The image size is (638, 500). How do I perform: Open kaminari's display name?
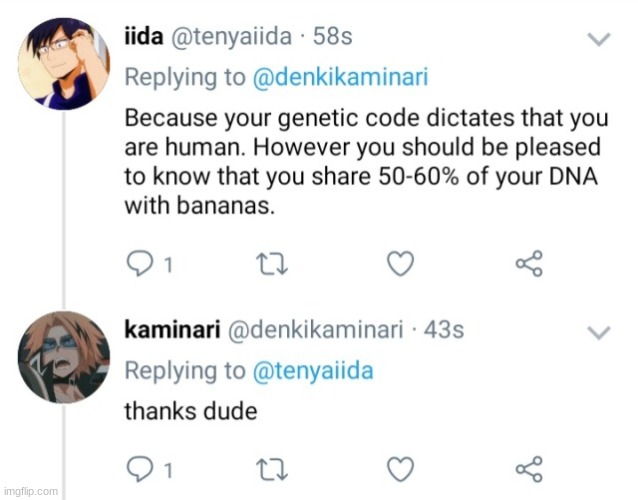(x=164, y=329)
